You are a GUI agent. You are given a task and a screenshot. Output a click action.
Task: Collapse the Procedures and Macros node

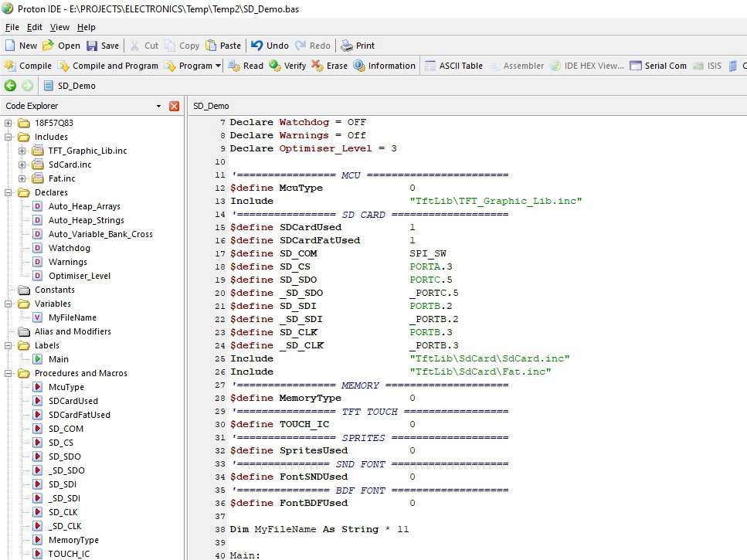[8, 373]
